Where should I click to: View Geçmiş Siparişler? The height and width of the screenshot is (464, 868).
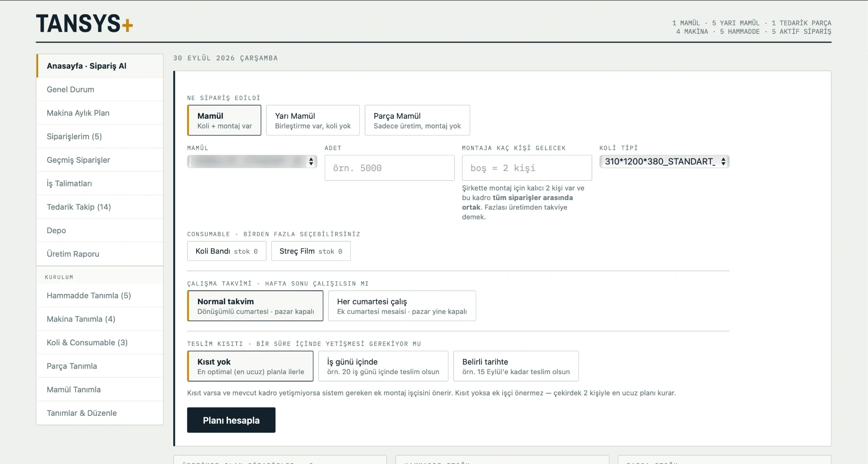click(100, 160)
